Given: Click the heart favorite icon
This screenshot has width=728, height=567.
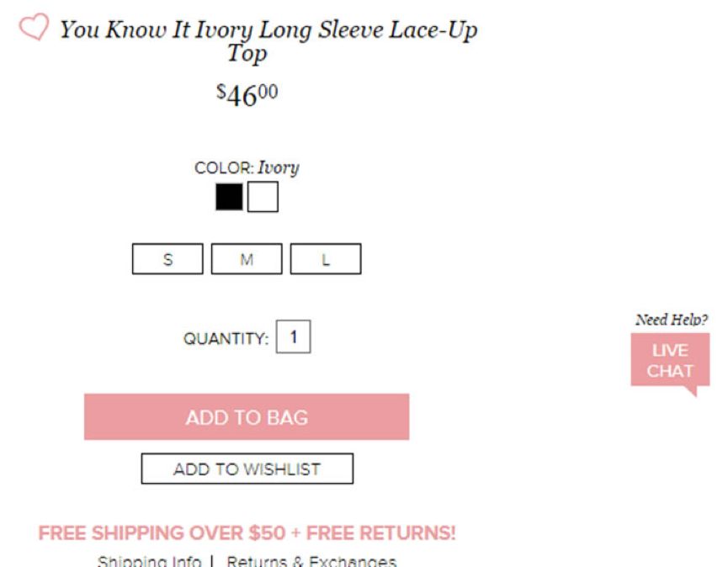Looking at the screenshot, I should (33, 29).
